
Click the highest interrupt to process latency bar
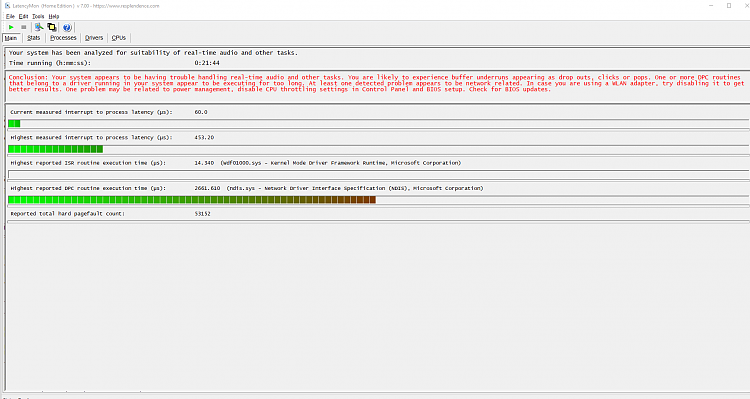pos(378,149)
